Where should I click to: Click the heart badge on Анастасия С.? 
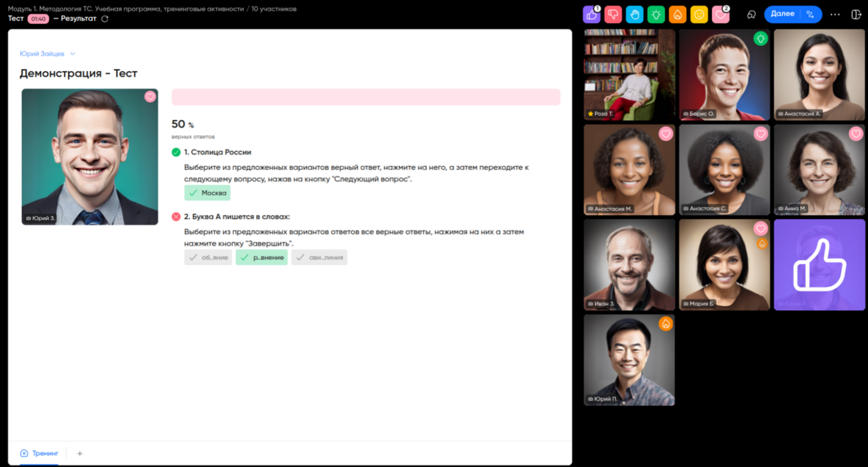point(760,134)
